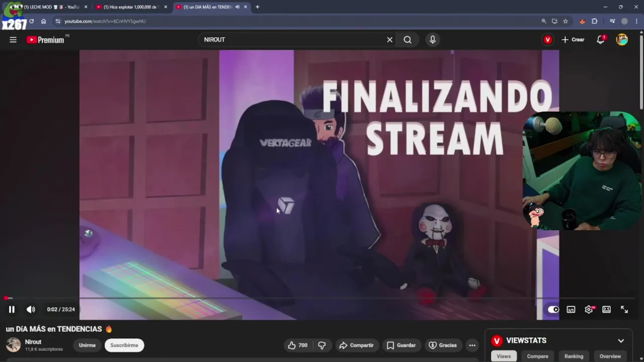Close the Hice explotar tab

pyautogui.click(x=166, y=7)
